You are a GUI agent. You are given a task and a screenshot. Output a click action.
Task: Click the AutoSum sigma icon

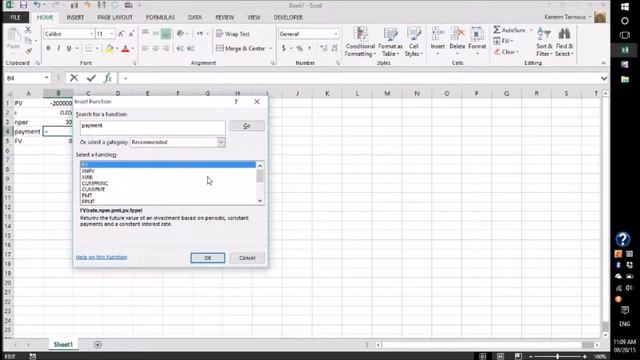(497, 30)
